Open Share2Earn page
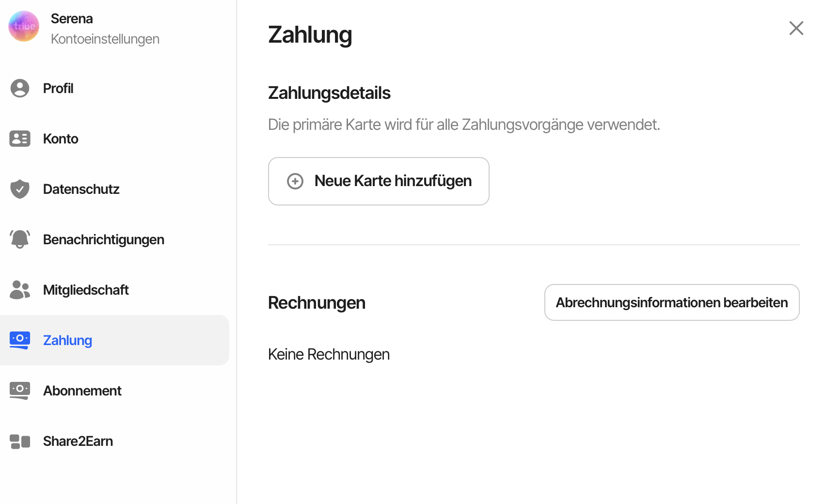 78,441
